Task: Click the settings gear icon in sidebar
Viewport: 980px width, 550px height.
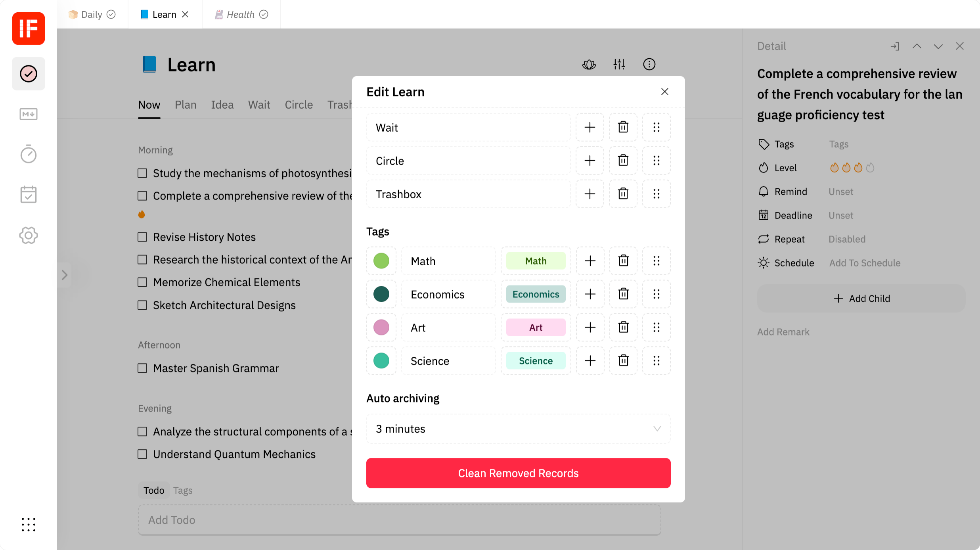Action: tap(28, 235)
